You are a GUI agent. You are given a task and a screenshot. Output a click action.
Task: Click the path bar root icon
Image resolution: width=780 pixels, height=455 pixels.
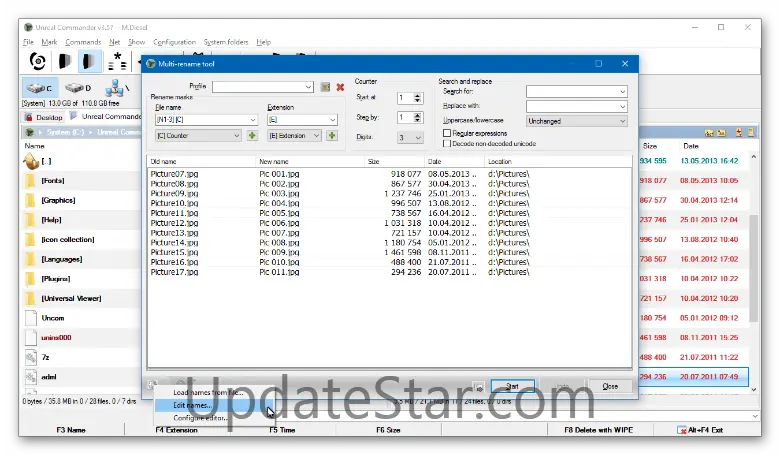coord(30,132)
